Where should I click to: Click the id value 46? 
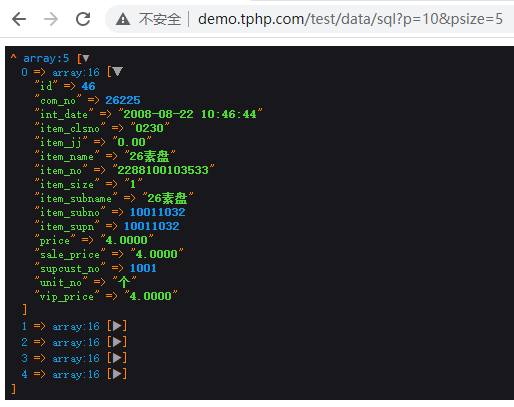88,86
